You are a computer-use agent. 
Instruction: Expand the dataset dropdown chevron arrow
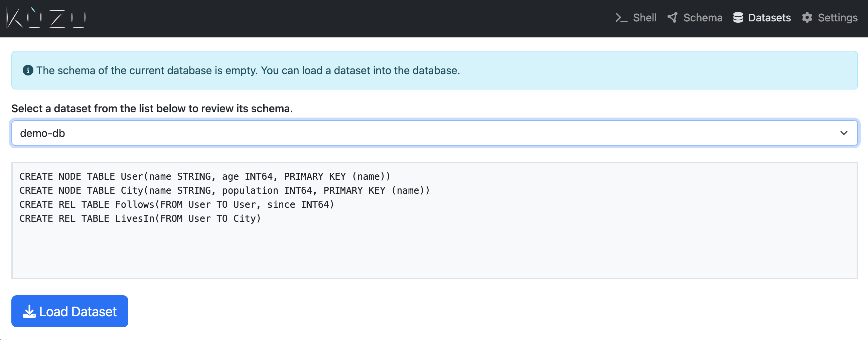tap(843, 133)
